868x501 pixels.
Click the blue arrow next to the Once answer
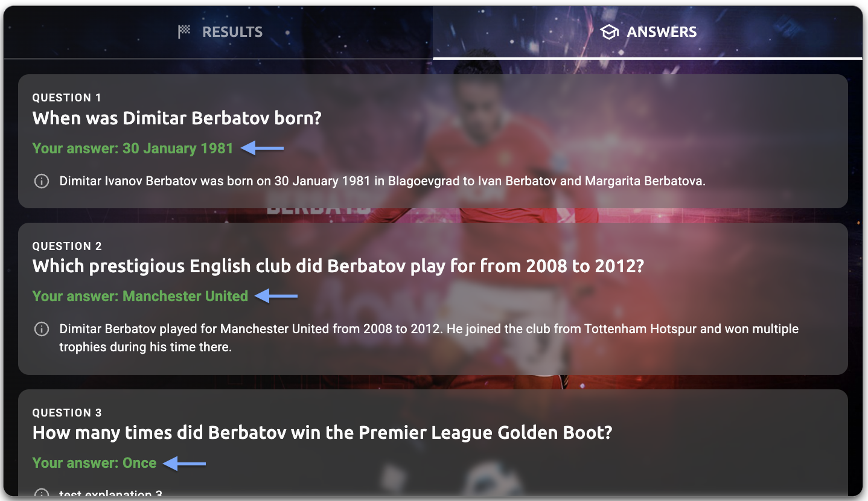click(x=185, y=464)
